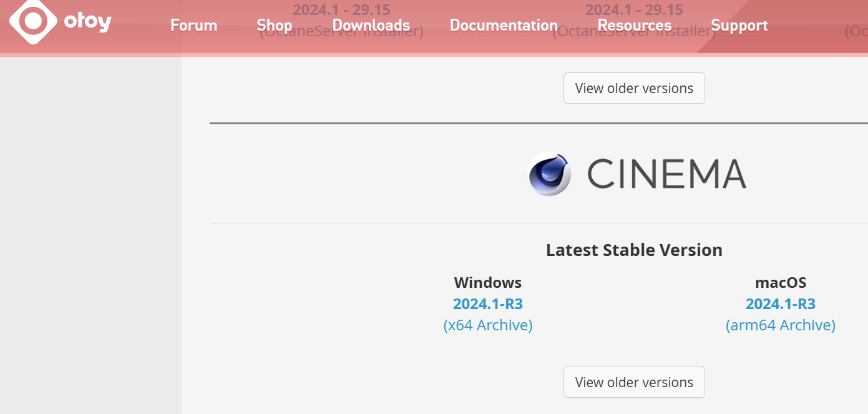Select the arm64 Archive link
Image resolution: width=868 pixels, height=414 pixels.
[781, 325]
